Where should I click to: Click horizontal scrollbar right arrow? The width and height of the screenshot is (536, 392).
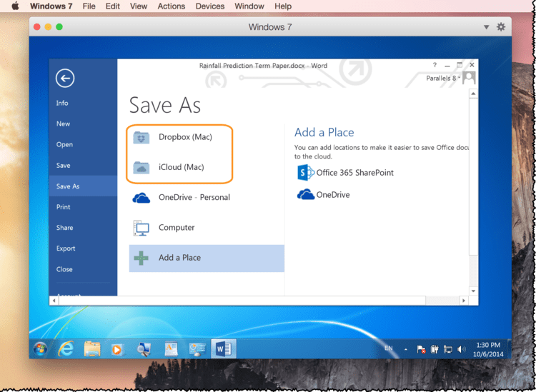464,301
